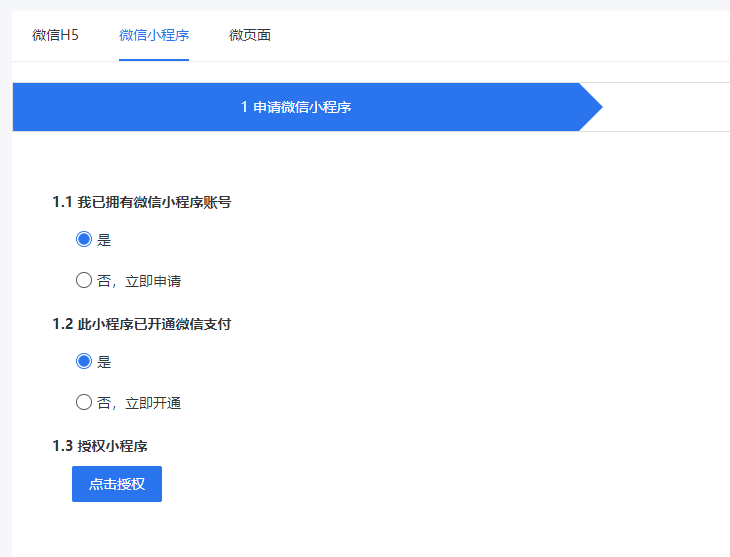Click the 点击授权 button
This screenshot has width=730, height=557.
(117, 484)
